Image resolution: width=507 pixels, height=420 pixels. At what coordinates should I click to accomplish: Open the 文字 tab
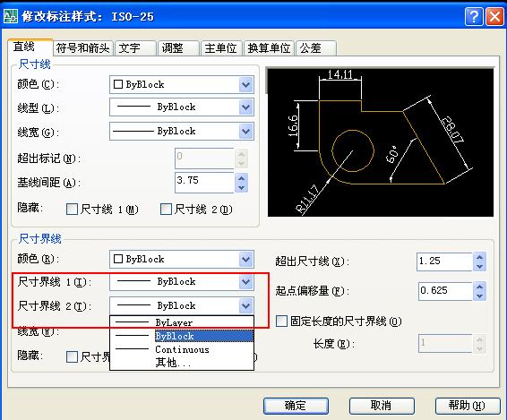coord(135,48)
